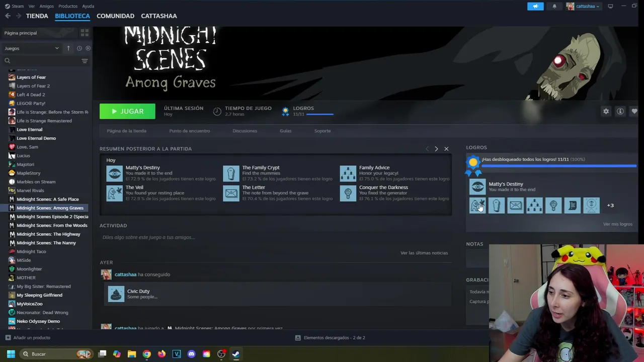Select Midnight Scenes: The Nanny in library

46,243
